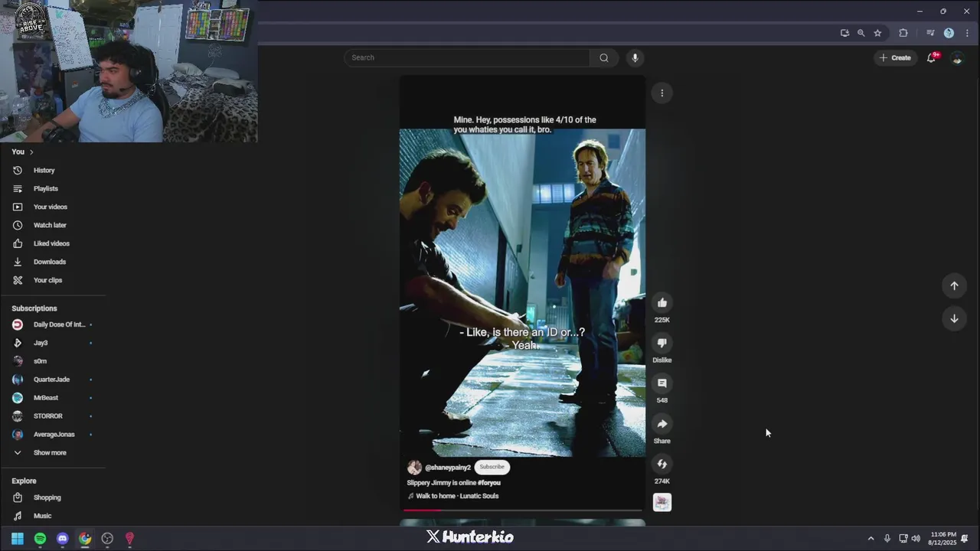Click the tray microphone icon
Screen dimensions: 980x551
[x=887, y=539]
